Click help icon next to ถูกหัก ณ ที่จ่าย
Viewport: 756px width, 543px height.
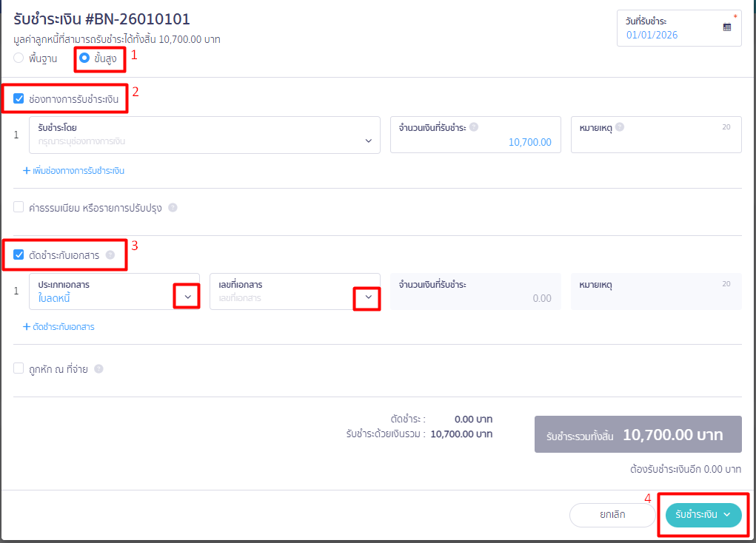click(98, 368)
